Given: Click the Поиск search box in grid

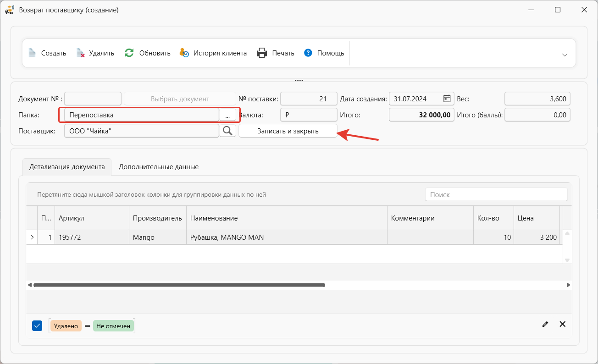Looking at the screenshot, I should [496, 194].
